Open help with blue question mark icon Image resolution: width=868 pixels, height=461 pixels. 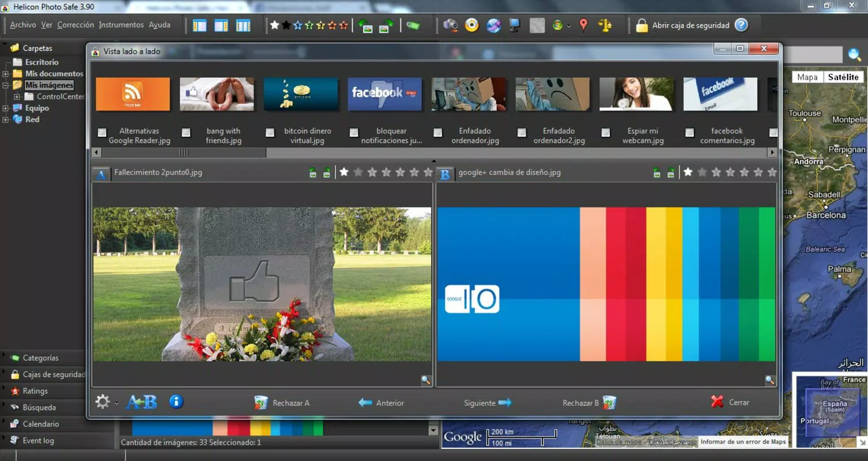pyautogui.click(x=741, y=25)
